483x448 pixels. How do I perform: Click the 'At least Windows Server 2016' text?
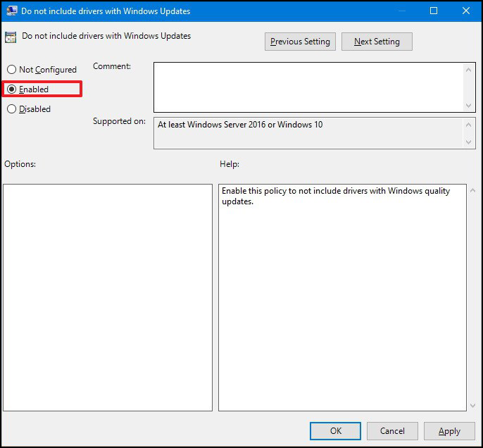(240, 125)
